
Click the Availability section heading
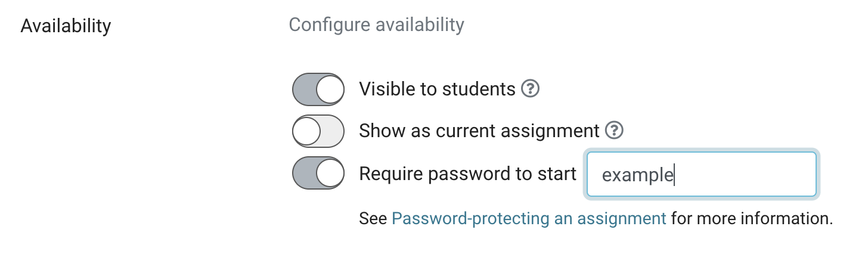coord(66,26)
